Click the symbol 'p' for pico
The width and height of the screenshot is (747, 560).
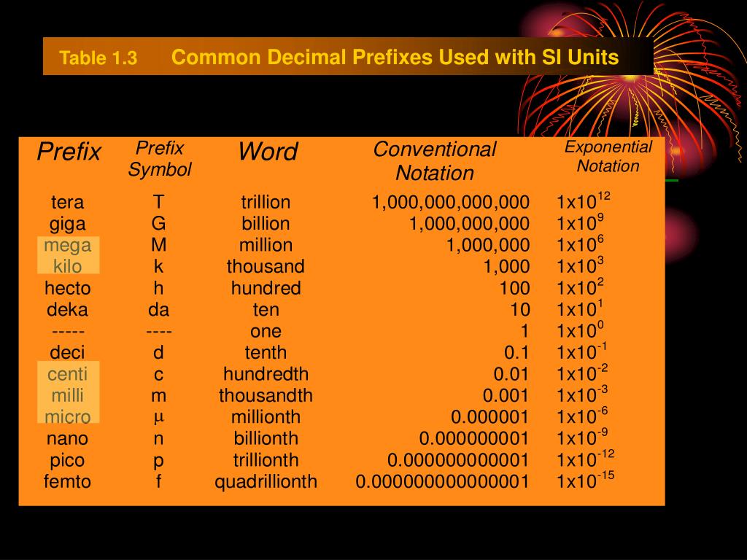click(x=158, y=462)
